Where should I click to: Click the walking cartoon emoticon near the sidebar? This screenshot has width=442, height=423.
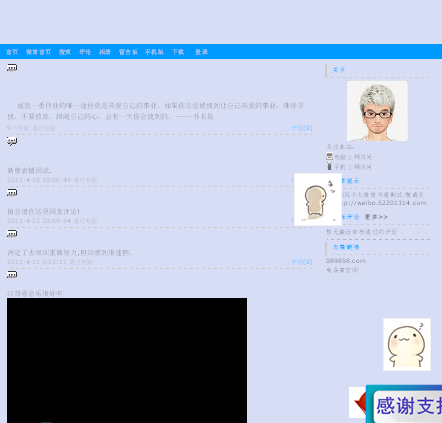coord(318,199)
